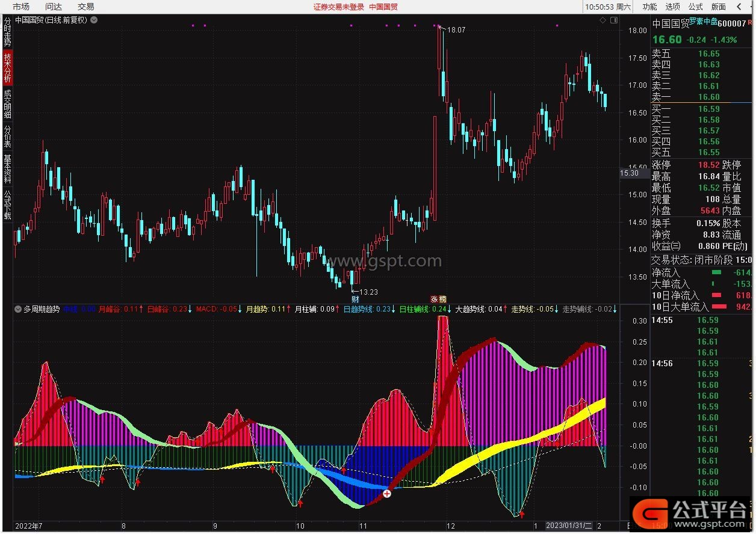Viewport: 756px width, 534px height.
Task: Click the 2022年7 label on time axis
Action: [x=29, y=526]
